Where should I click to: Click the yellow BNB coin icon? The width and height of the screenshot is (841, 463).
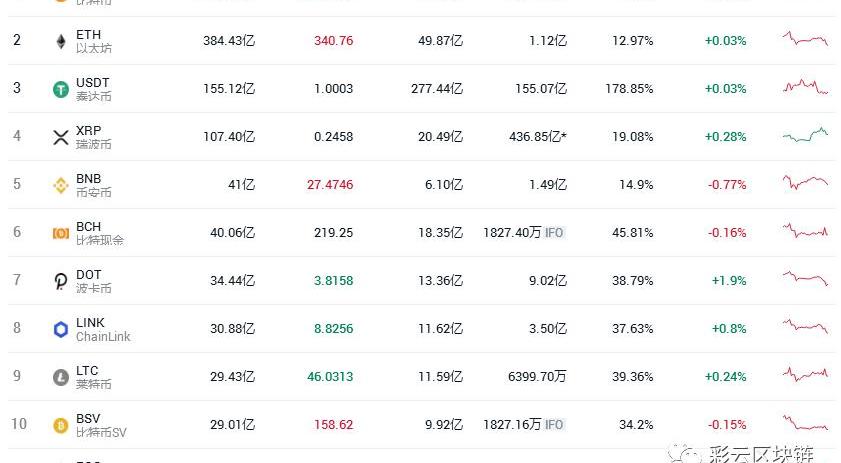click(60, 185)
